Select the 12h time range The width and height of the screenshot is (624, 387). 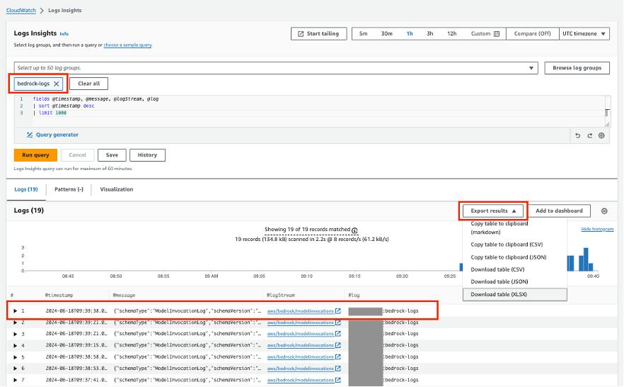point(452,34)
